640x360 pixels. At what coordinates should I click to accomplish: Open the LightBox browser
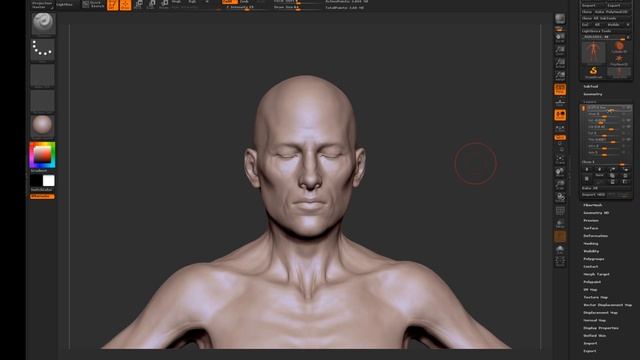pos(64,4)
